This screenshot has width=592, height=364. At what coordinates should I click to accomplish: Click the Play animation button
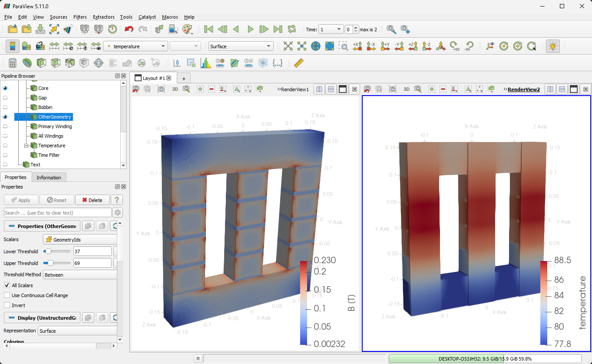[x=250, y=29]
